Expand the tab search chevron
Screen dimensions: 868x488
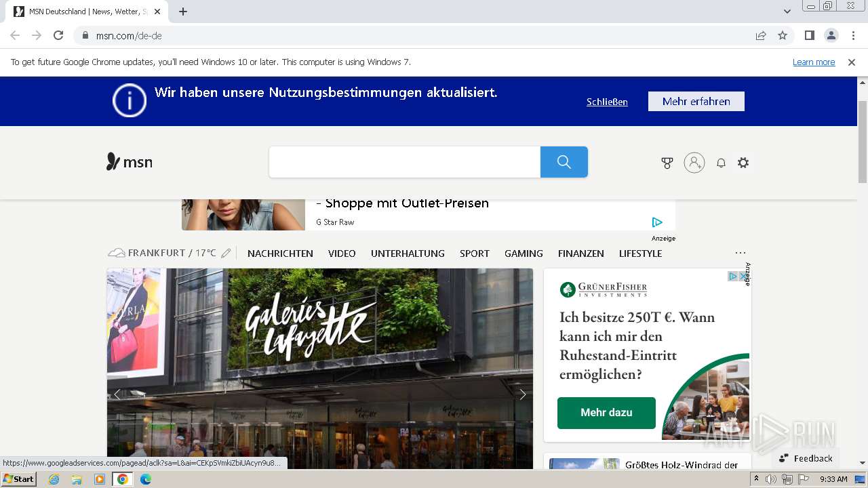point(787,12)
